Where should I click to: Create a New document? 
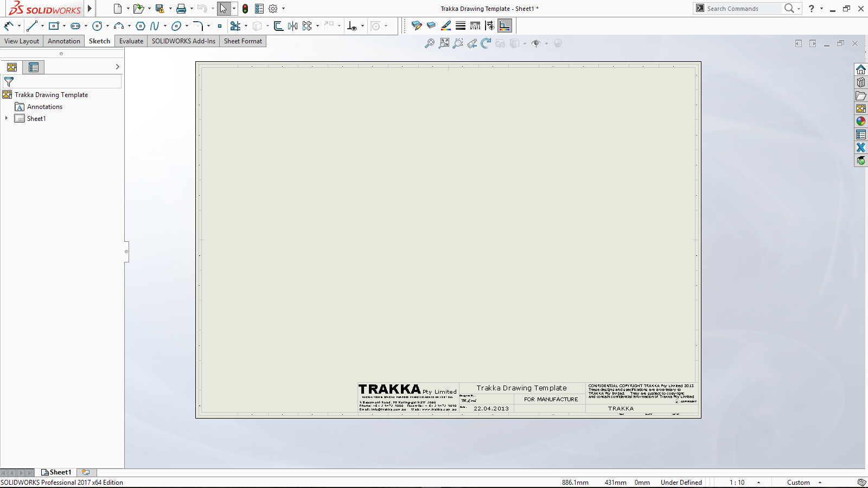(x=118, y=9)
